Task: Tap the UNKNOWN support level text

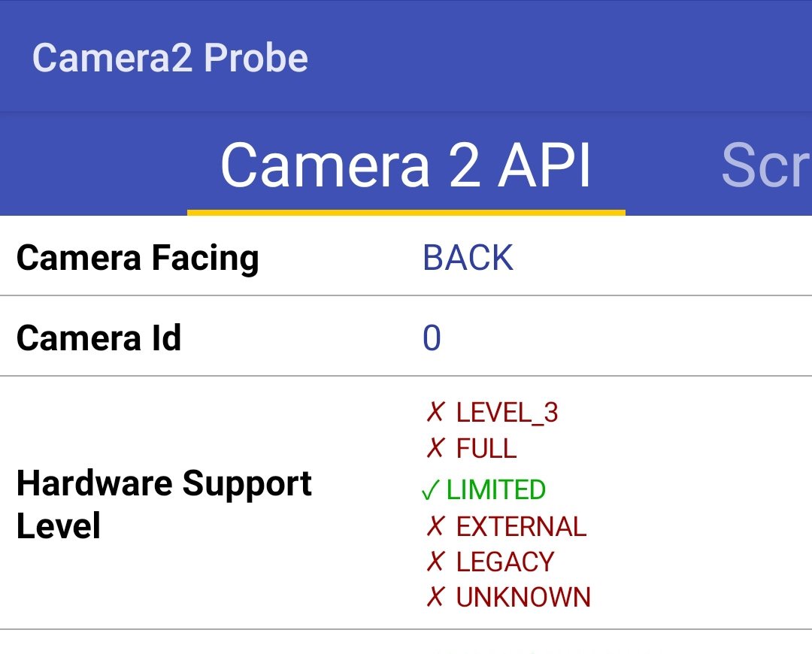Action: tap(523, 597)
